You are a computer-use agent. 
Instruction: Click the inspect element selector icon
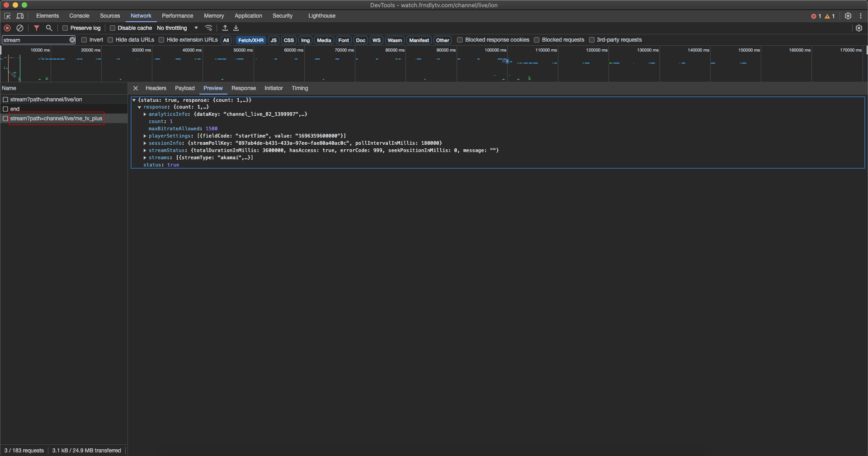[7, 16]
